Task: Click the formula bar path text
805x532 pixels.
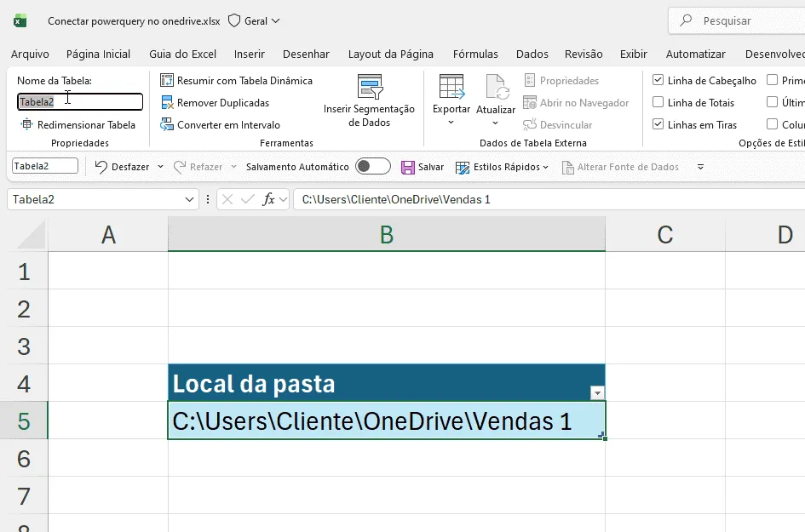Action: (x=396, y=199)
